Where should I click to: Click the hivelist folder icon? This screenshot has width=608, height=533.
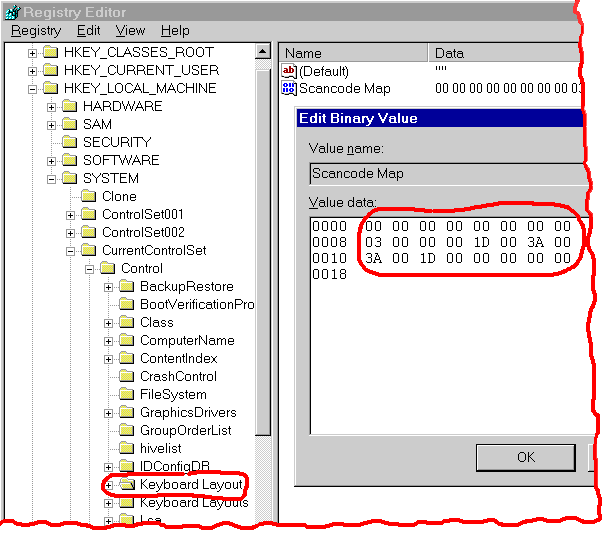tap(127, 448)
